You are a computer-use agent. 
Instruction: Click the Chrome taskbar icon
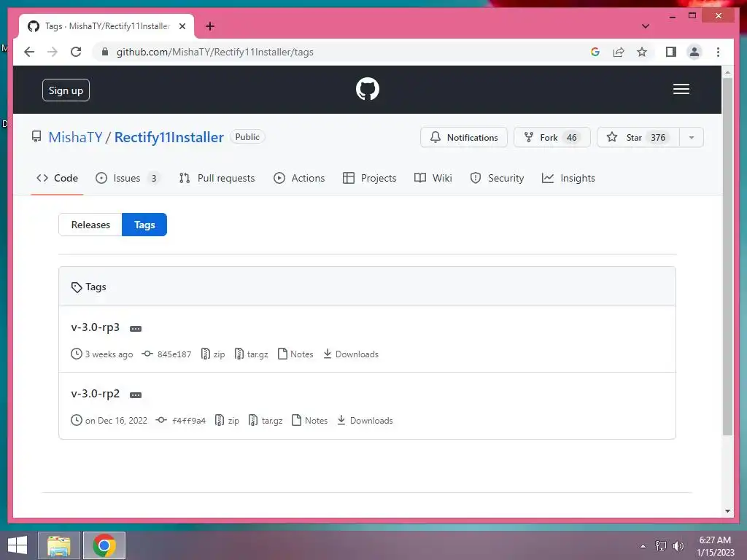(104, 545)
